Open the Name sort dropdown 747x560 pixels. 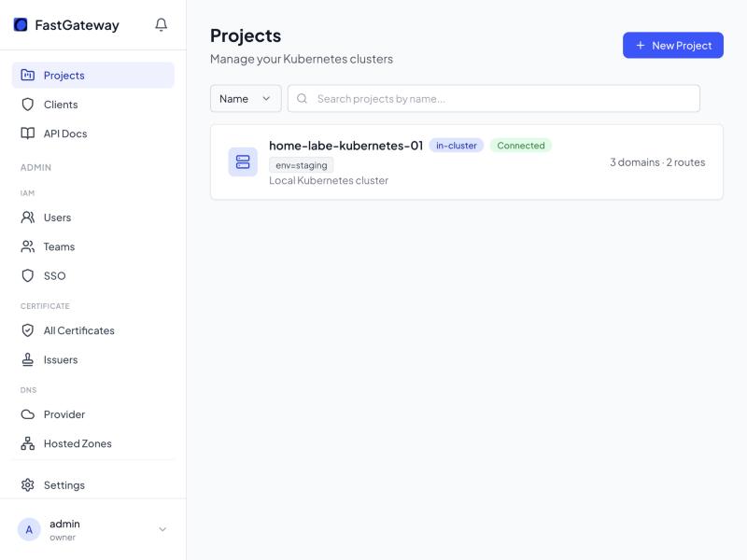click(246, 99)
